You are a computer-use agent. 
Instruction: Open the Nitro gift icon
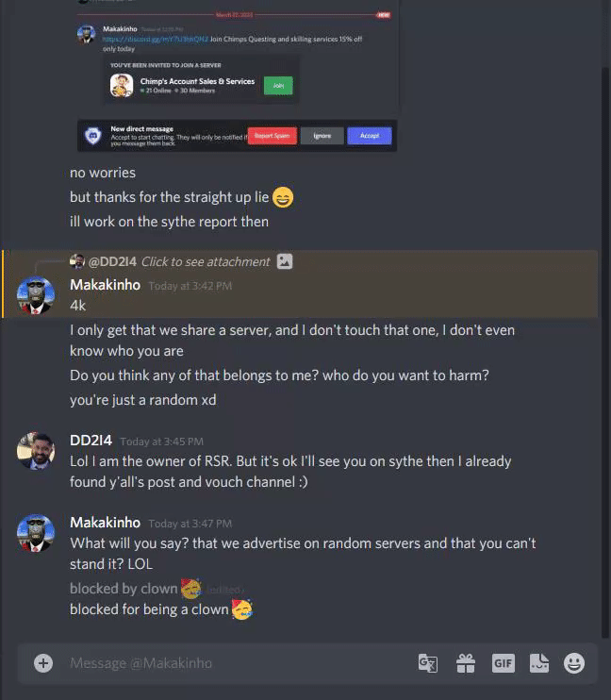tap(466, 663)
